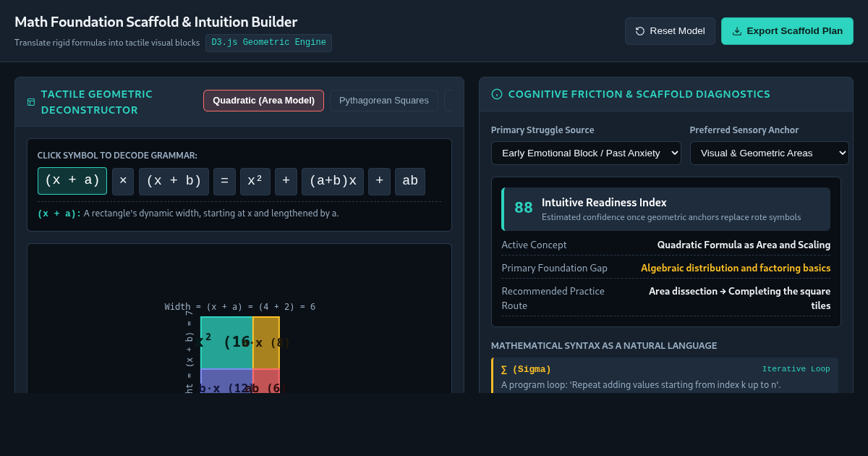Image resolution: width=868 pixels, height=456 pixels.
Task: Click the D3.js Geometric Engine badge
Action: tap(268, 43)
